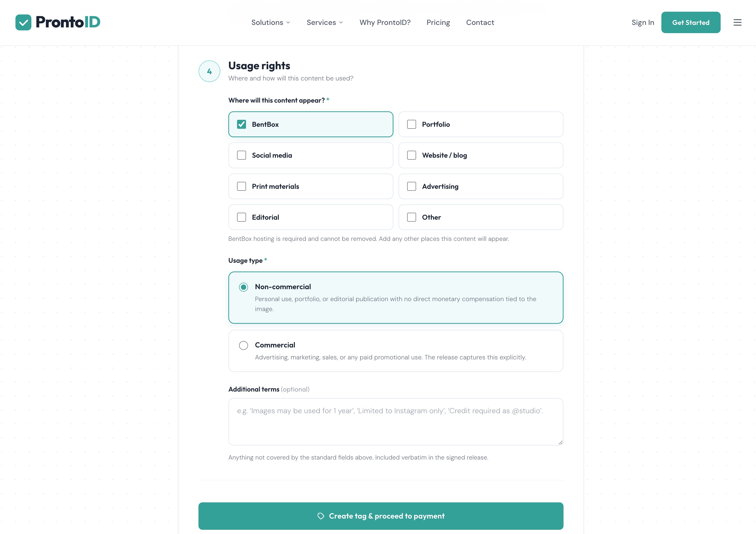The image size is (756, 534).
Task: Expand the Services dropdown chevron
Action: point(341,22)
